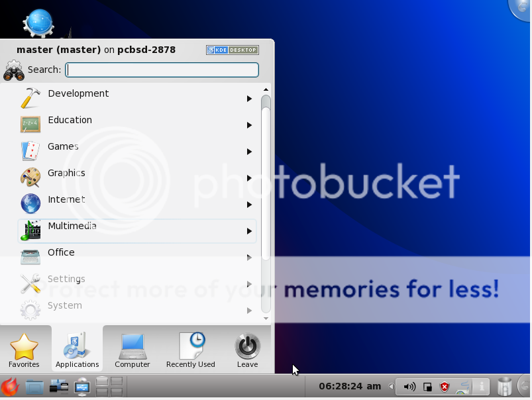Click the Office typewriter icon
This screenshot has height=400, width=532.
coord(30,257)
